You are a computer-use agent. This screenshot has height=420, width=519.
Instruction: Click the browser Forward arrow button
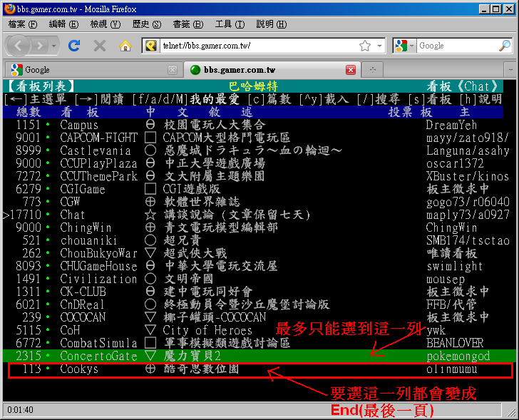point(40,46)
